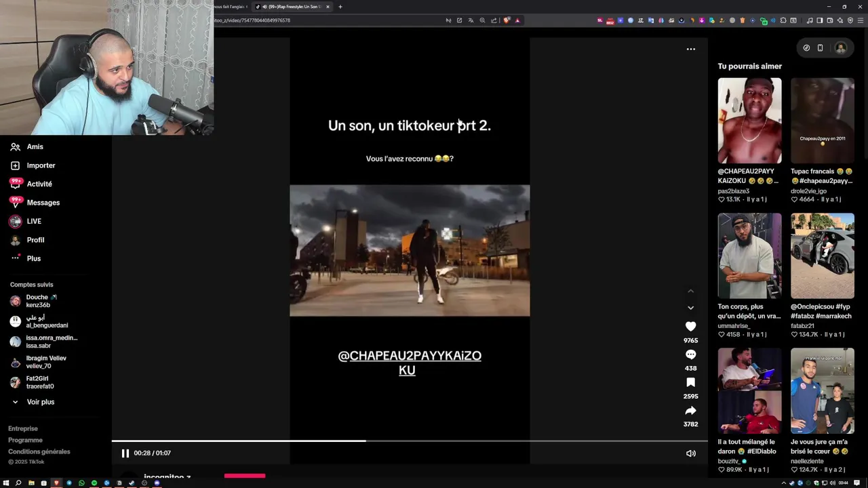
Task: Like the video with the heart icon
Action: coord(690,326)
